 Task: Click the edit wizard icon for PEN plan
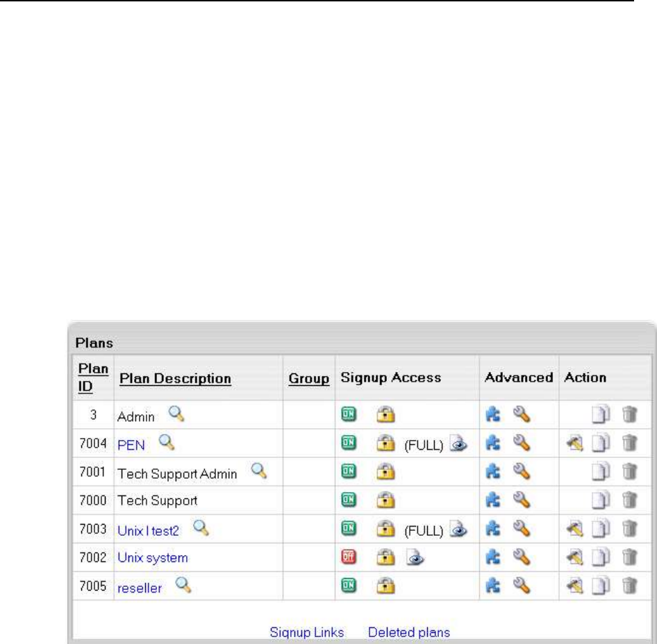click(x=575, y=443)
